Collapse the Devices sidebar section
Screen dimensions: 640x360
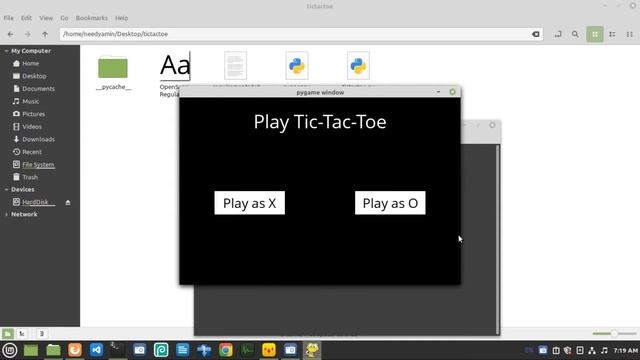tap(6, 190)
